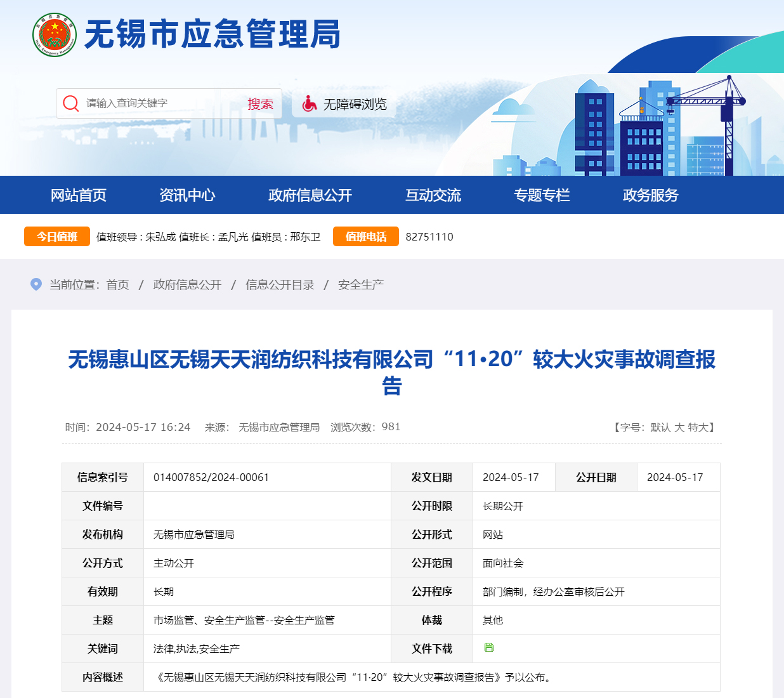Click the view count 981
Image resolution: width=784 pixels, height=698 pixels.
[x=391, y=427]
